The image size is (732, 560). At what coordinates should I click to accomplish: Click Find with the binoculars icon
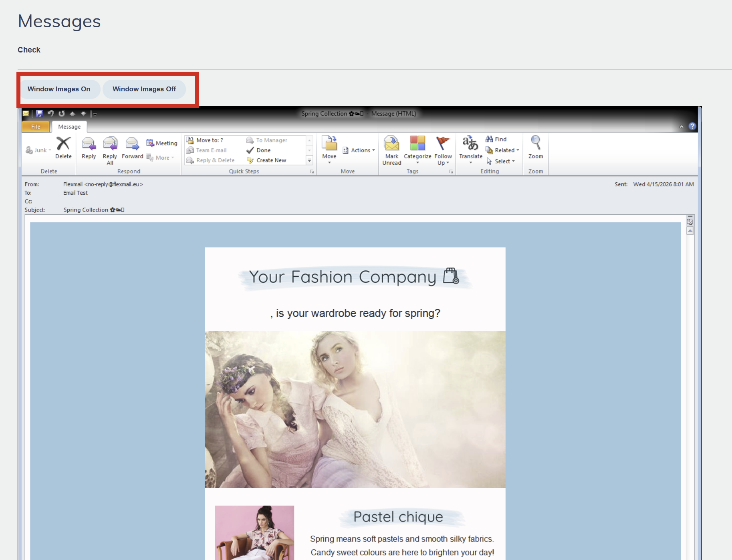496,139
